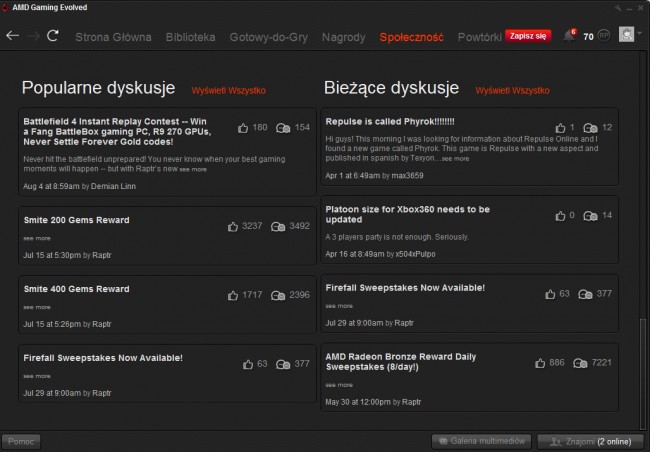650x452 pixels.
Task: Reload the page with refresh icon
Action: point(53,36)
